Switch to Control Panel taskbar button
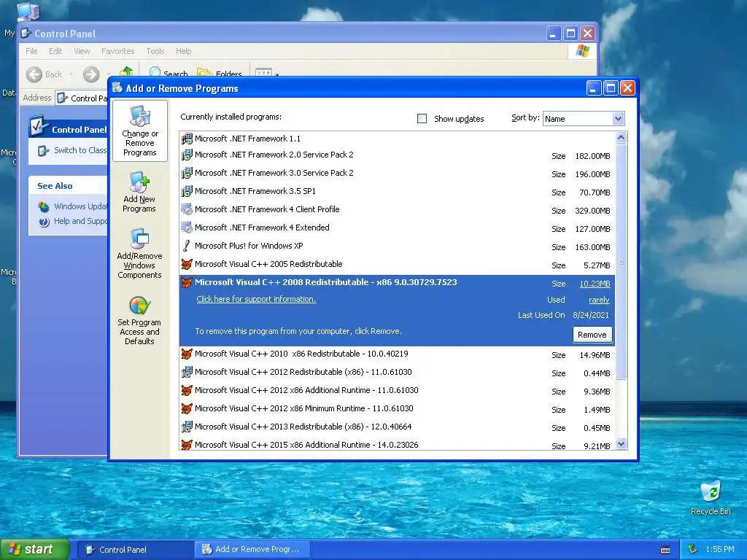 tap(134, 550)
